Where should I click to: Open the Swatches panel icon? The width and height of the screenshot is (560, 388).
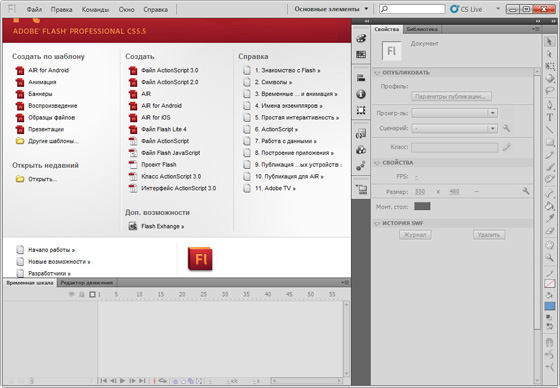click(x=361, y=54)
